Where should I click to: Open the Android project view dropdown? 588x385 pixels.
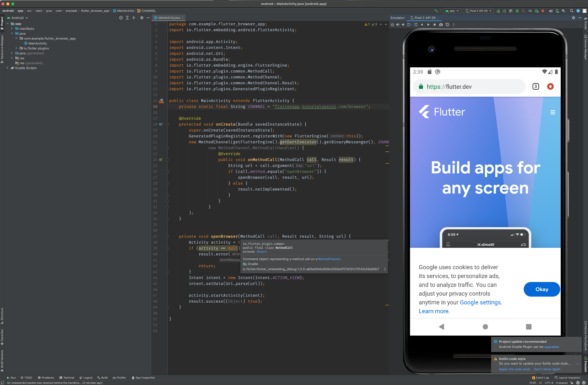[17, 18]
